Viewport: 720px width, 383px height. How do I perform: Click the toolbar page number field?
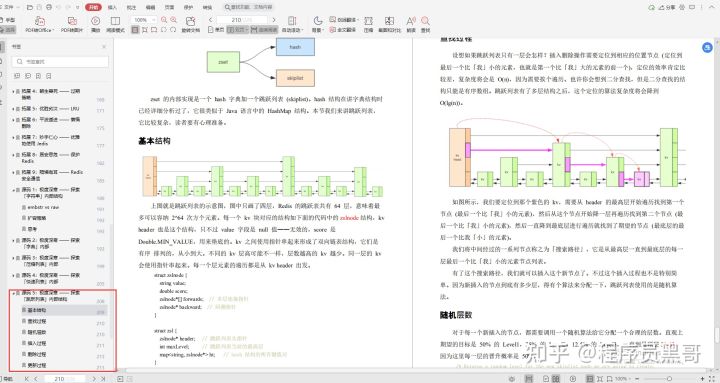point(241,20)
